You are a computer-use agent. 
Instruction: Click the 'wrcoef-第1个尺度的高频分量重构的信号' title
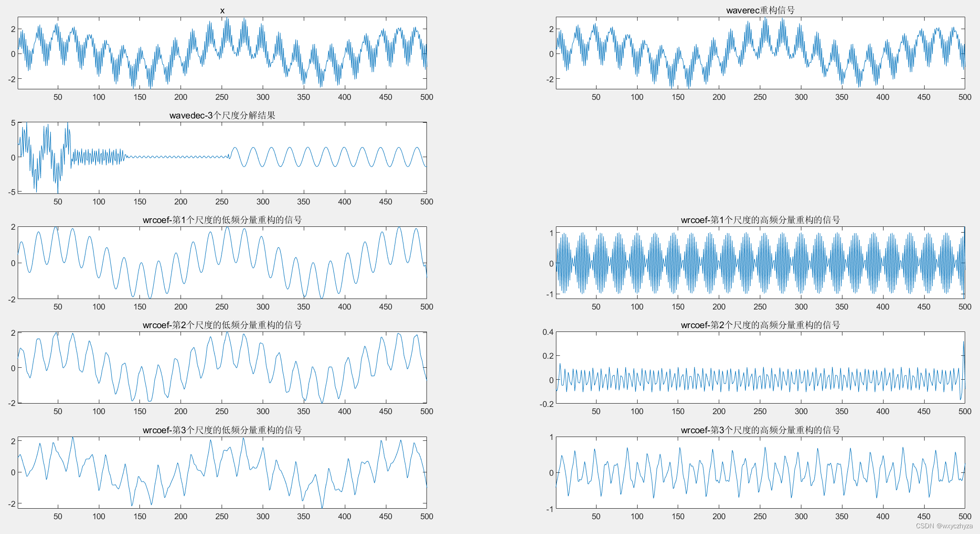click(x=760, y=220)
